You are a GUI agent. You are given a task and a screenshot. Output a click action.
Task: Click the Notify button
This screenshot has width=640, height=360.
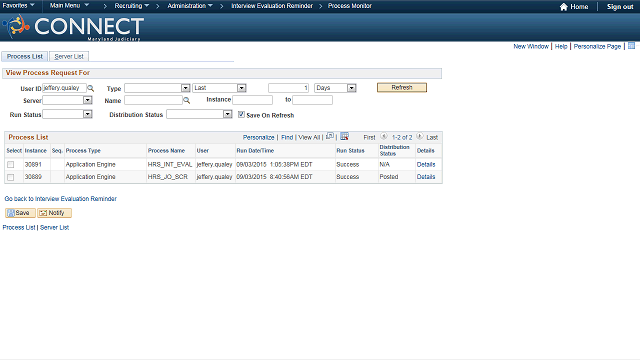click(x=54, y=213)
